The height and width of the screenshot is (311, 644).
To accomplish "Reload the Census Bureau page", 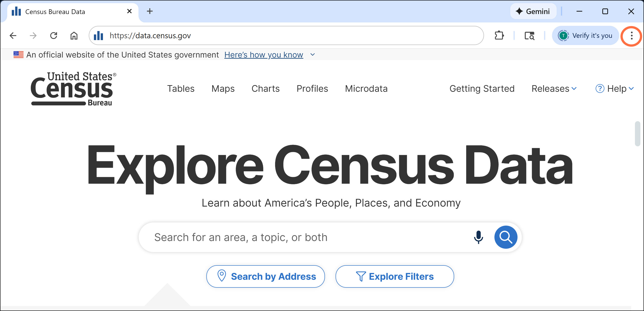I will (54, 36).
